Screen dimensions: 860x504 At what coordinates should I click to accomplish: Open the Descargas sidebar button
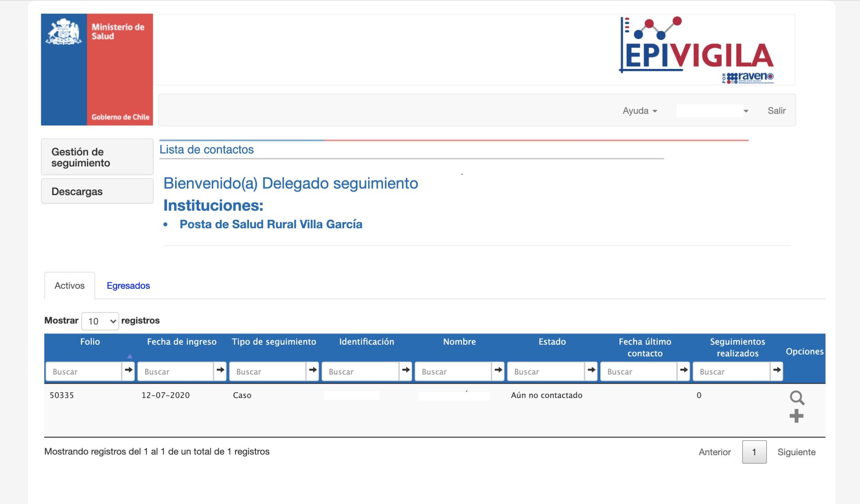click(97, 192)
